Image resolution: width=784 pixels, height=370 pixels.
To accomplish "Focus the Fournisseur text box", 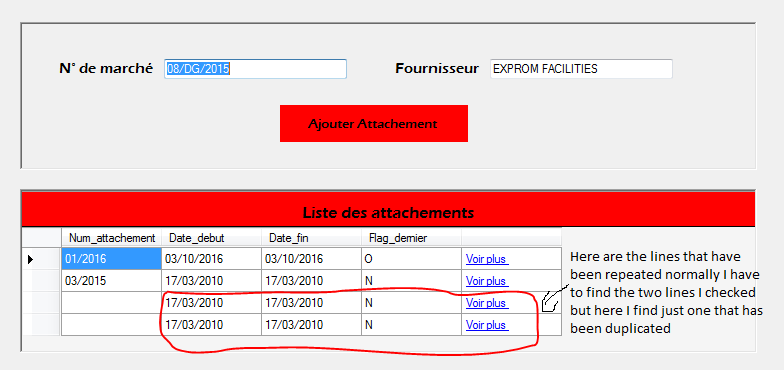I will [582, 69].
